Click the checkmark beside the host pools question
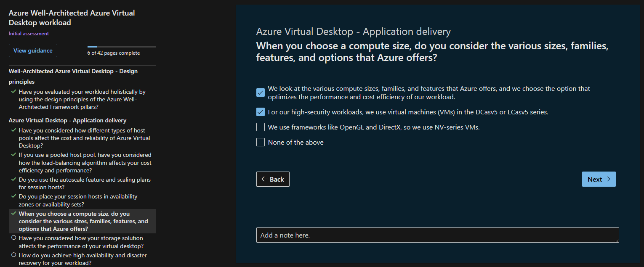 pos(14,130)
